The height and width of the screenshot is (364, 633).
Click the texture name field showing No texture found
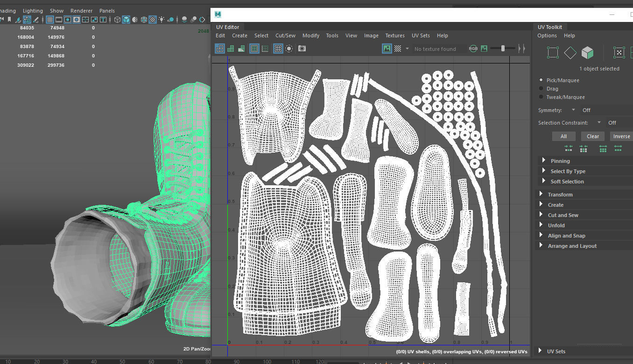(439, 49)
